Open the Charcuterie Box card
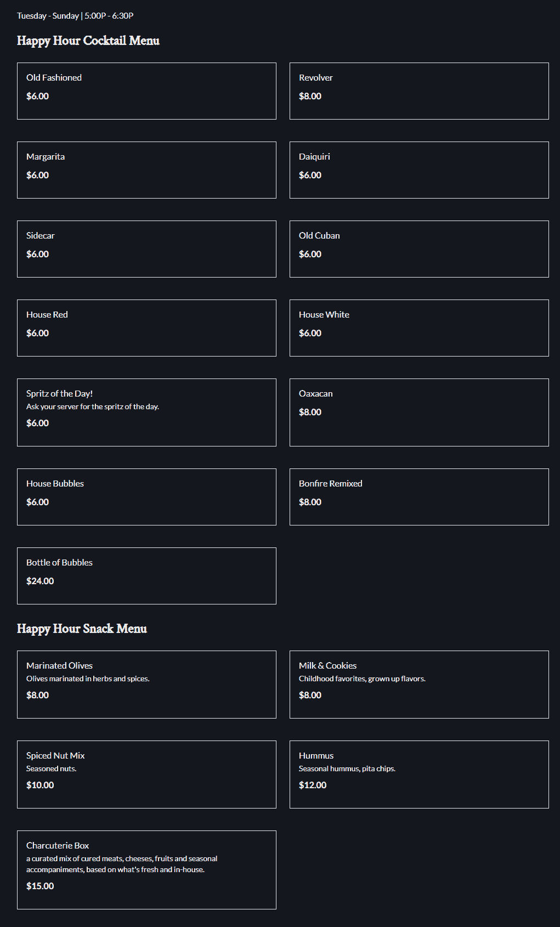 146,870
